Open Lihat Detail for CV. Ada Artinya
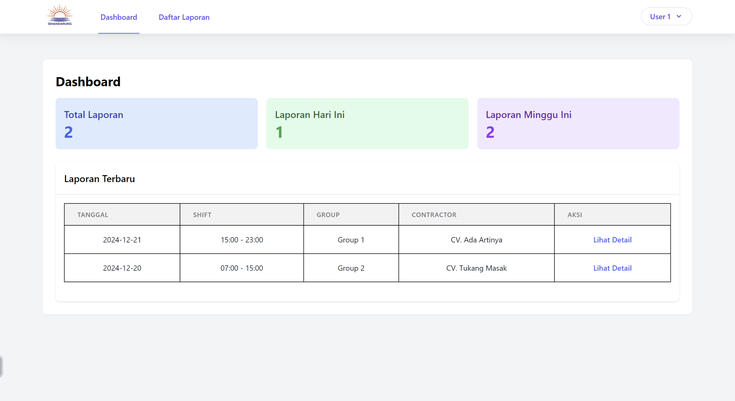The width and height of the screenshot is (735, 401). point(612,240)
